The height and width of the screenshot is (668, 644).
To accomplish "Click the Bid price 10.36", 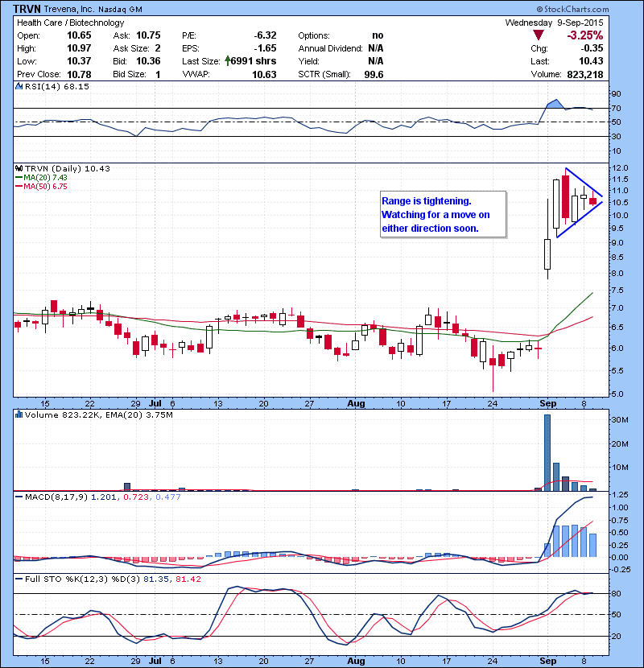I will click(148, 61).
